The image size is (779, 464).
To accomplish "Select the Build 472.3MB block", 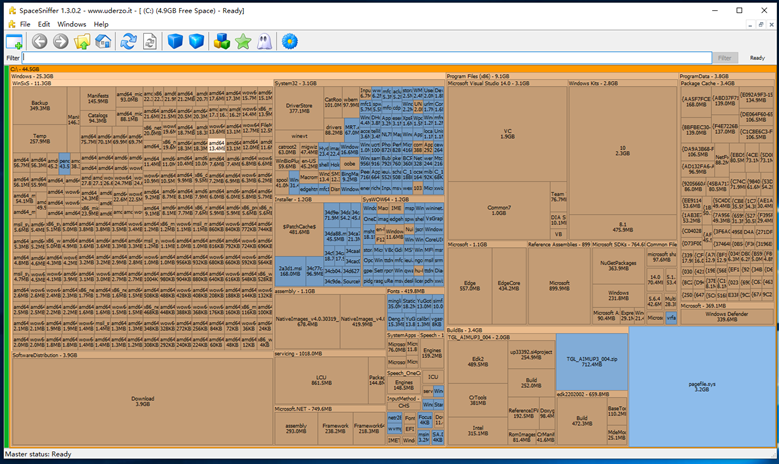I will (x=581, y=420).
